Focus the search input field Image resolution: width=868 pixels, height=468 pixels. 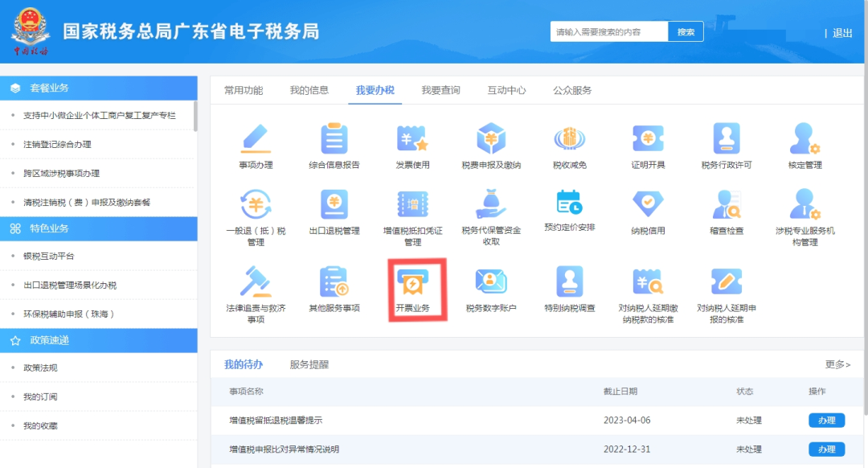(609, 31)
